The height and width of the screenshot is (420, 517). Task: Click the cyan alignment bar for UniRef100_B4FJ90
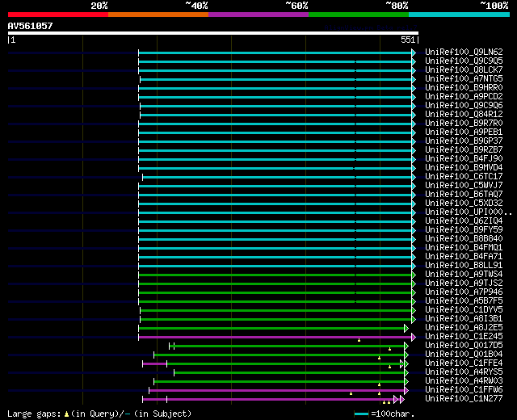tap(275, 159)
